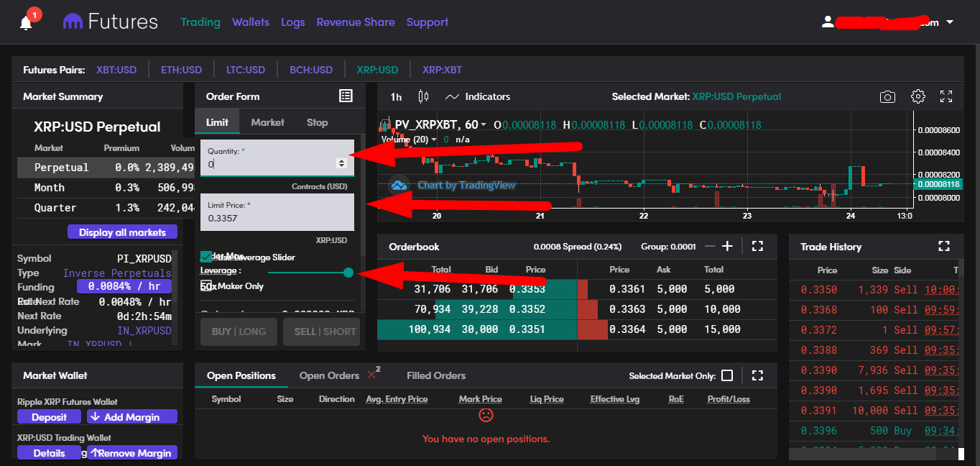Go to Logs page
The width and height of the screenshot is (980, 466).
point(293,22)
